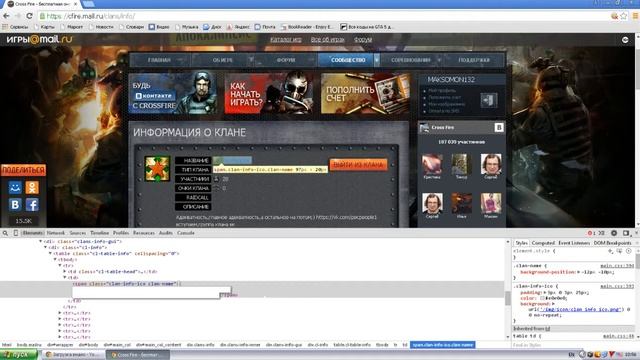This screenshot has height=360, width=640.
Task: Open Каталог игр link
Action: [x=286, y=40]
